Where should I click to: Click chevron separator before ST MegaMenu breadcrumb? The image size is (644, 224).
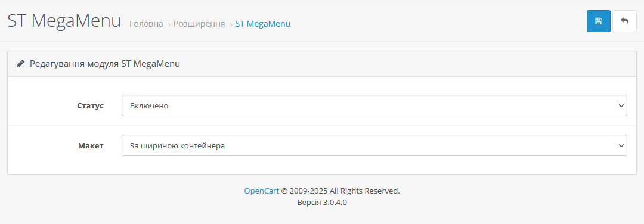click(x=230, y=24)
